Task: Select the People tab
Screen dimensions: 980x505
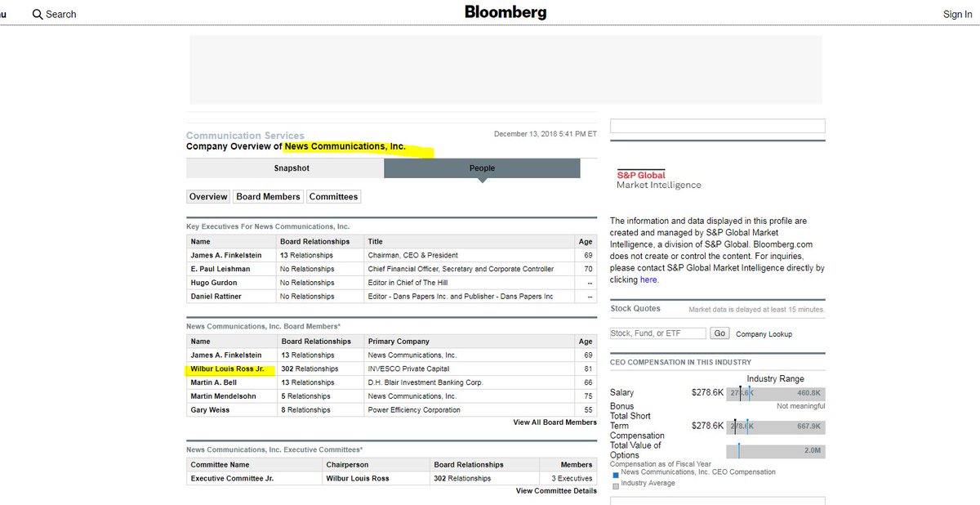Action: 482,168
